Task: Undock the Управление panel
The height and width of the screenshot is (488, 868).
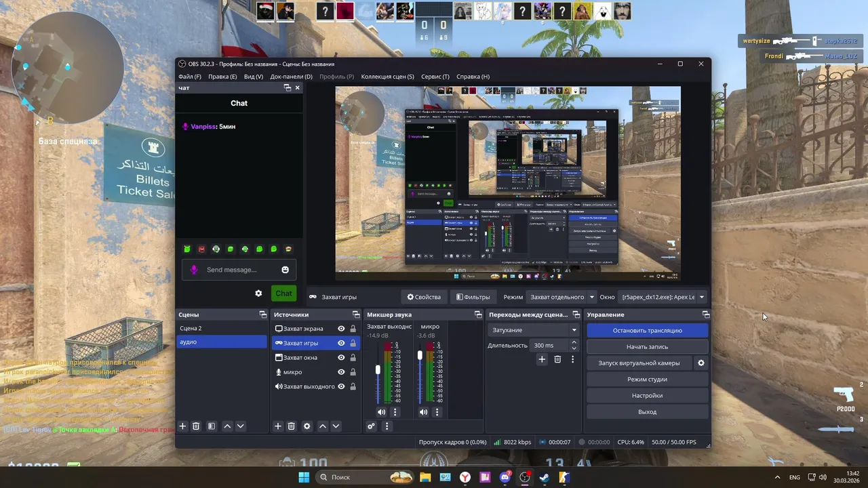Action: click(x=706, y=314)
